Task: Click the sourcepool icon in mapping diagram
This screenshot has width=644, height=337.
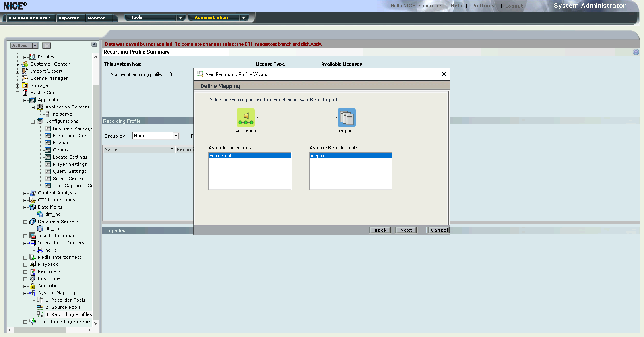Action: (246, 118)
